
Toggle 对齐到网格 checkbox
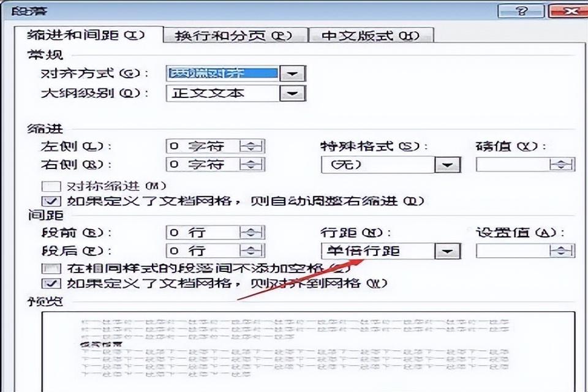51,283
